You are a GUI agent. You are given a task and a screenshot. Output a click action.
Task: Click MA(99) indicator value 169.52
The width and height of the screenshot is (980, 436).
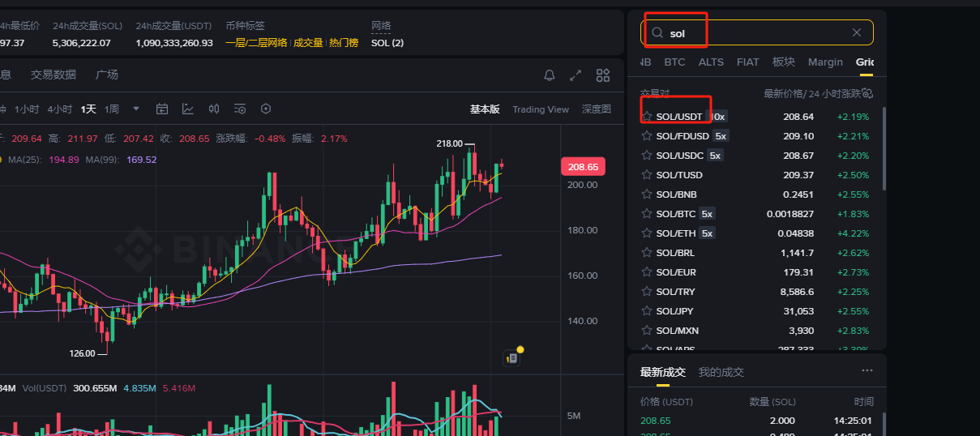(x=141, y=160)
